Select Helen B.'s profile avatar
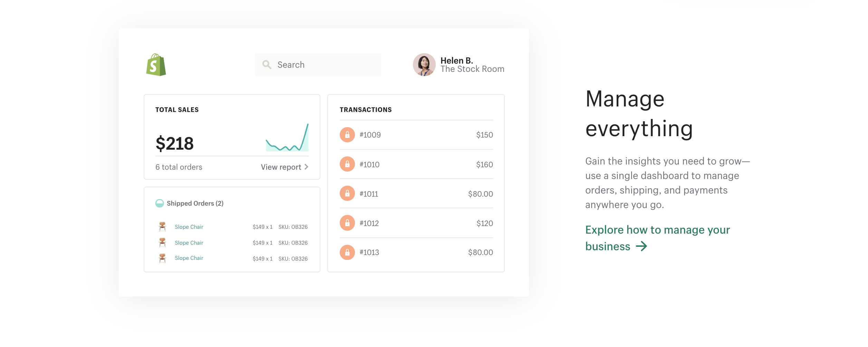 click(424, 65)
